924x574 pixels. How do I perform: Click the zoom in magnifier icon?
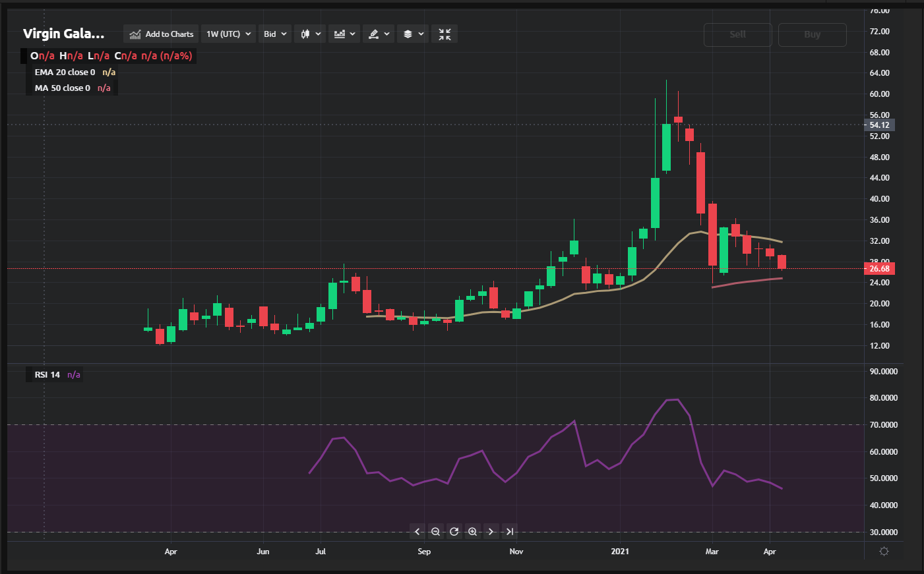(x=472, y=532)
